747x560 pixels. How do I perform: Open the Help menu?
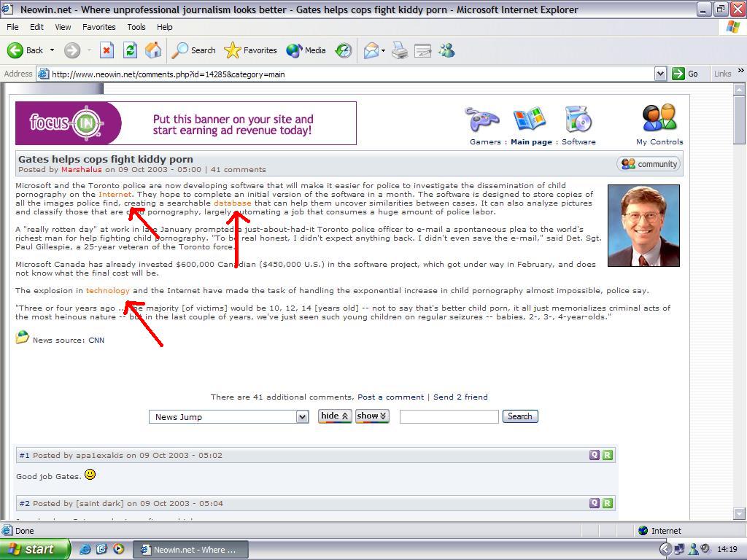[x=165, y=27]
